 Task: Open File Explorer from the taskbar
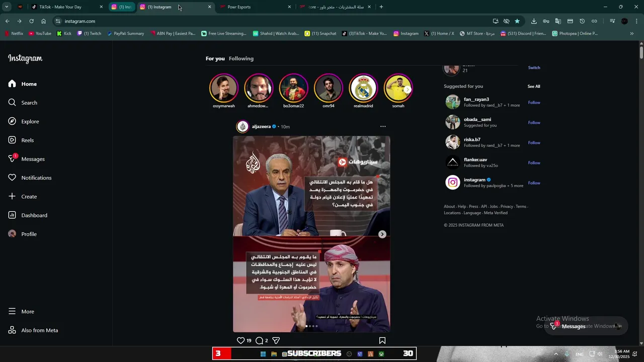click(274, 354)
